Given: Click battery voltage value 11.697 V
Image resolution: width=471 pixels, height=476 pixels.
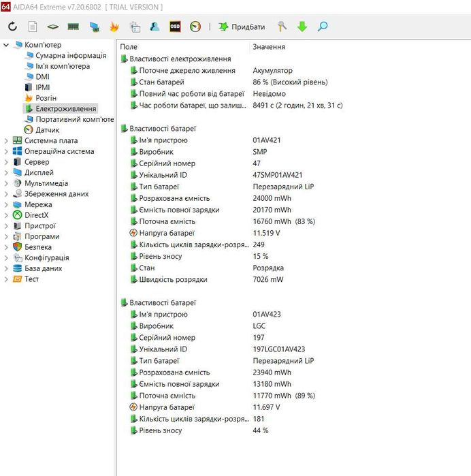Looking at the screenshot, I should pos(266,407).
